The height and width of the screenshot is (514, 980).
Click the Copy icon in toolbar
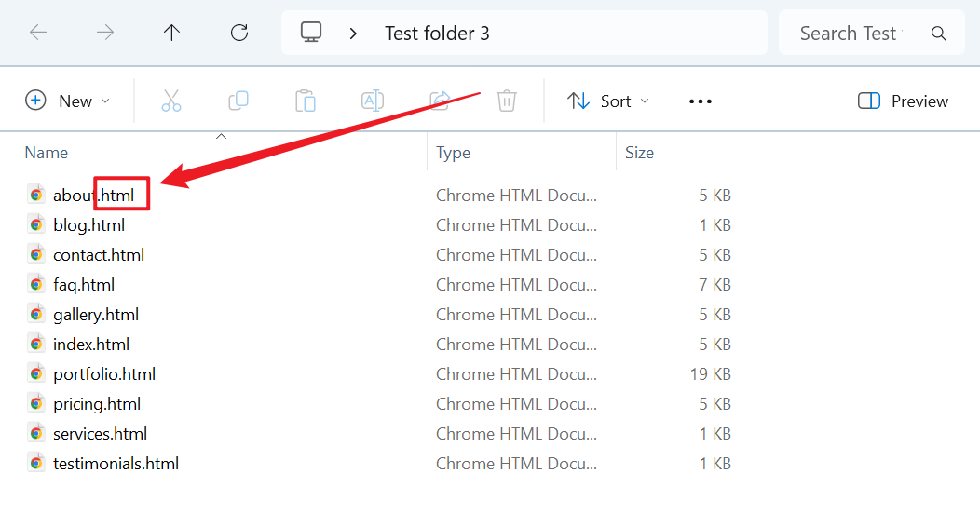tap(238, 101)
